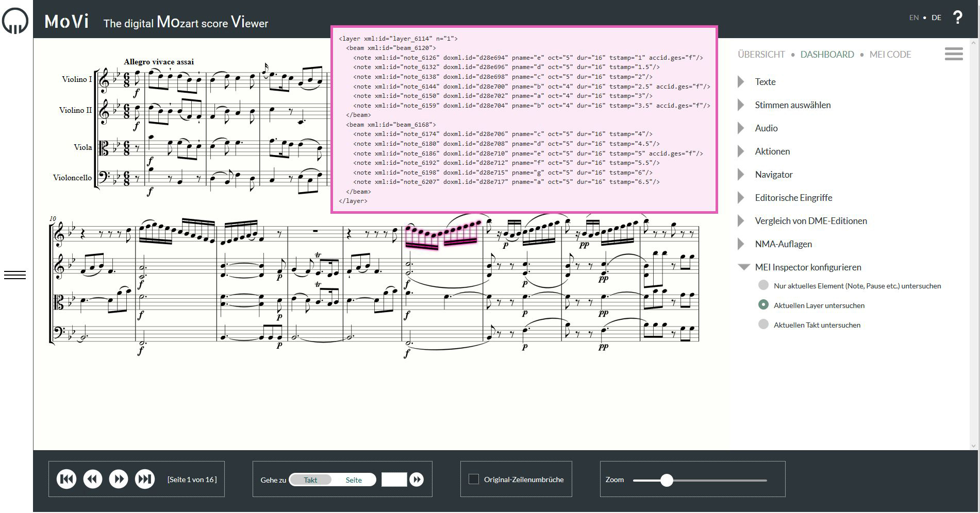Screen dimensions: 980x513
Task: Open the MEI CODE tab
Action: pyautogui.click(x=890, y=55)
